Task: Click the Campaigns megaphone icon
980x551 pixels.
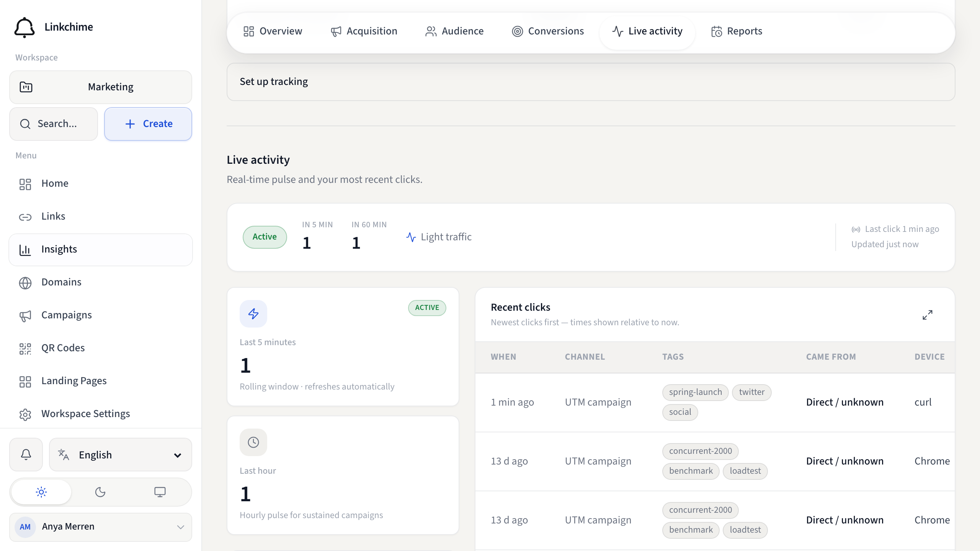Action: click(x=25, y=316)
